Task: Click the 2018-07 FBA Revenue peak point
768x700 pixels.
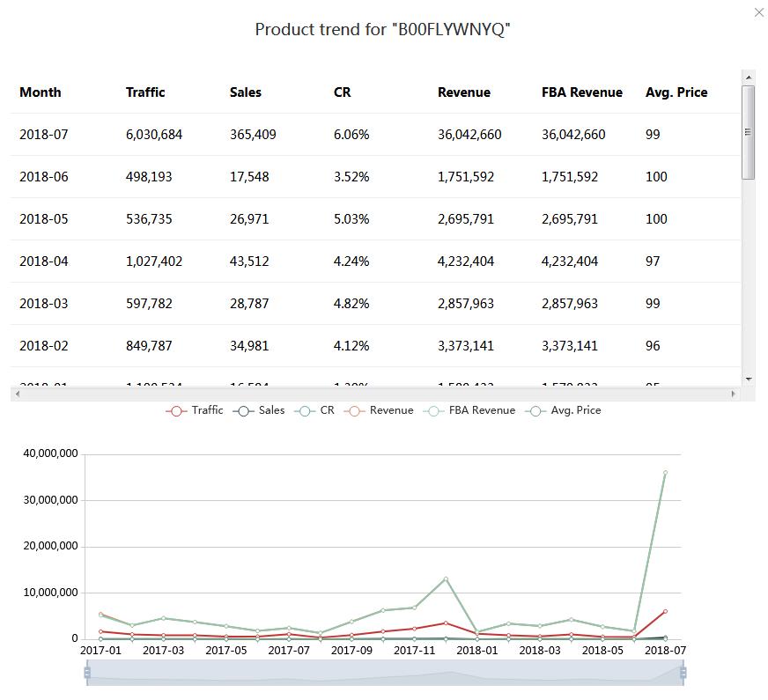Action: click(x=665, y=473)
